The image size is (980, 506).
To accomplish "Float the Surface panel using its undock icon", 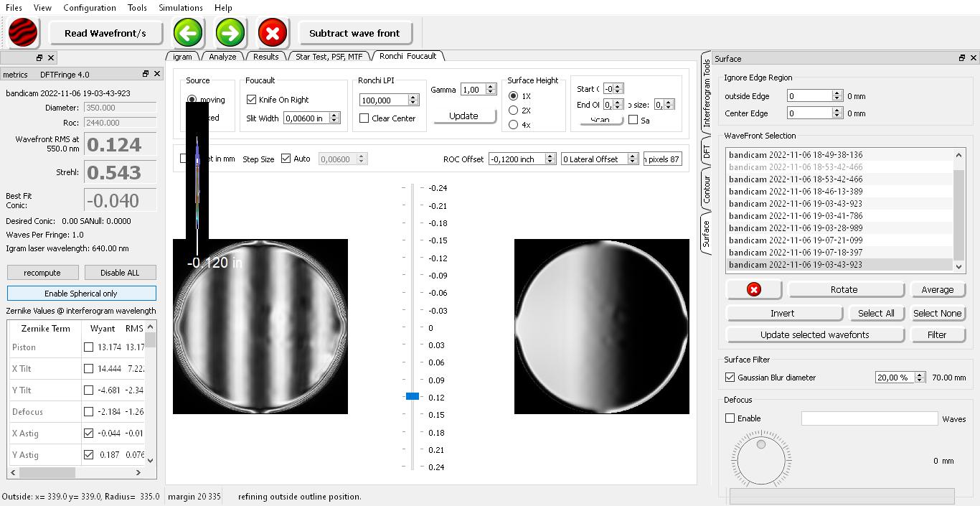I will tap(961, 58).
